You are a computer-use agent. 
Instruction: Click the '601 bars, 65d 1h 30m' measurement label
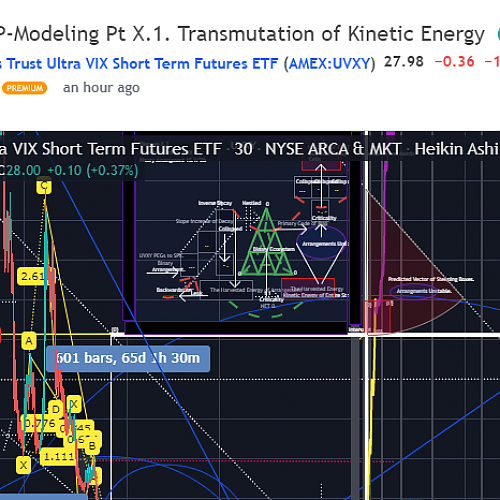tap(128, 358)
